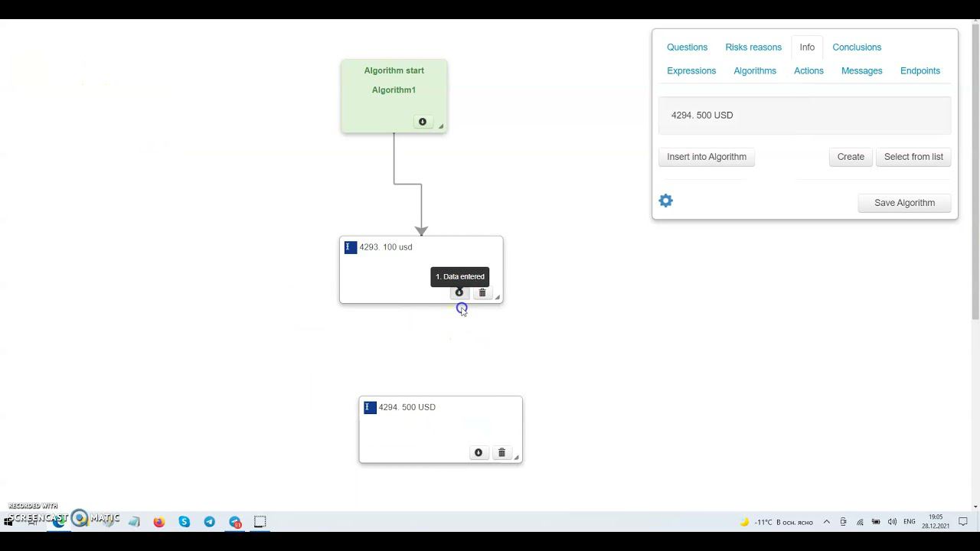The width and height of the screenshot is (980, 551).
Task: Delete the 4294. 500 USD node with its trash icon
Action: (x=501, y=452)
